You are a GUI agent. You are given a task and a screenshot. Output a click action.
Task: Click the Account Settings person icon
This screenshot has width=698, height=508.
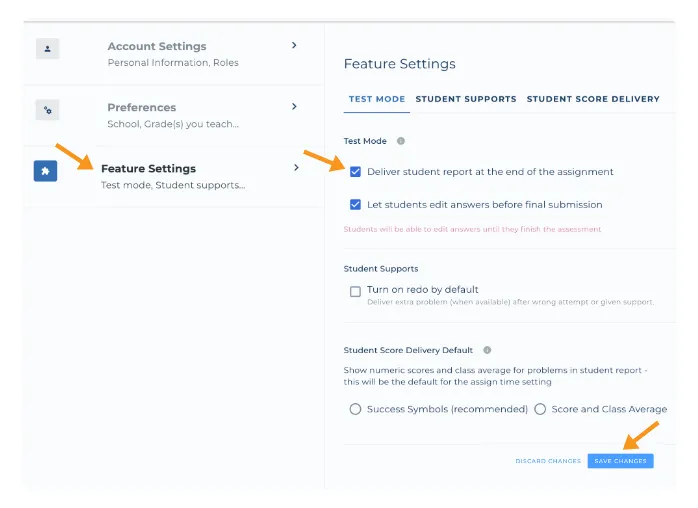tap(47, 48)
